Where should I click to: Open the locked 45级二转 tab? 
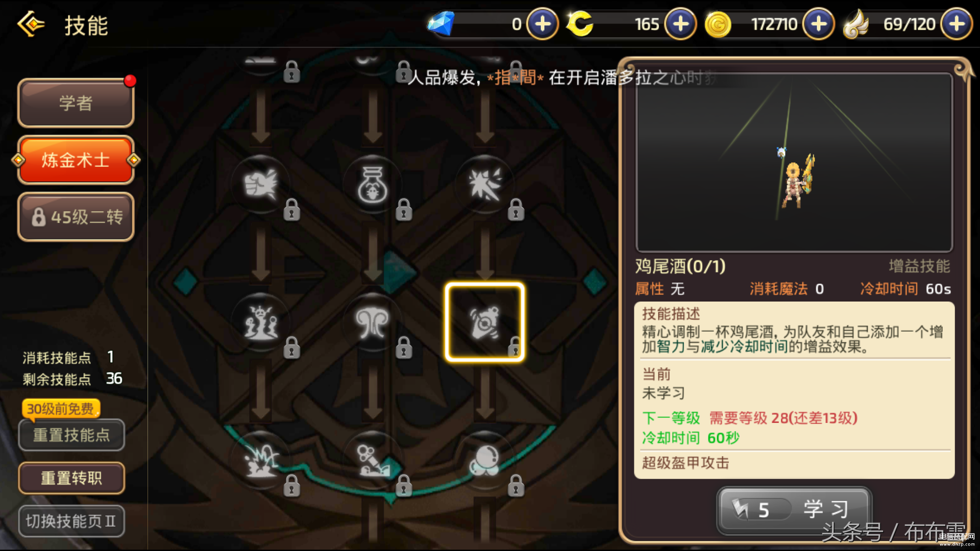point(76,217)
